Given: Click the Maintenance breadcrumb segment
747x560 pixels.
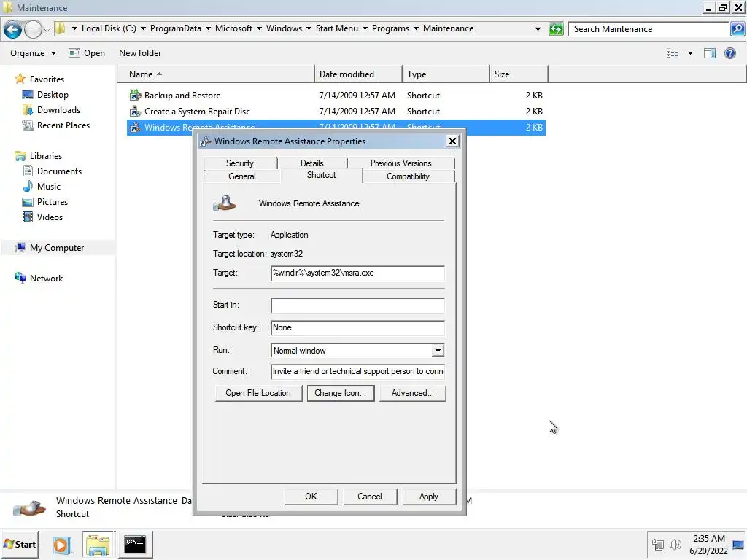Looking at the screenshot, I should click(449, 28).
